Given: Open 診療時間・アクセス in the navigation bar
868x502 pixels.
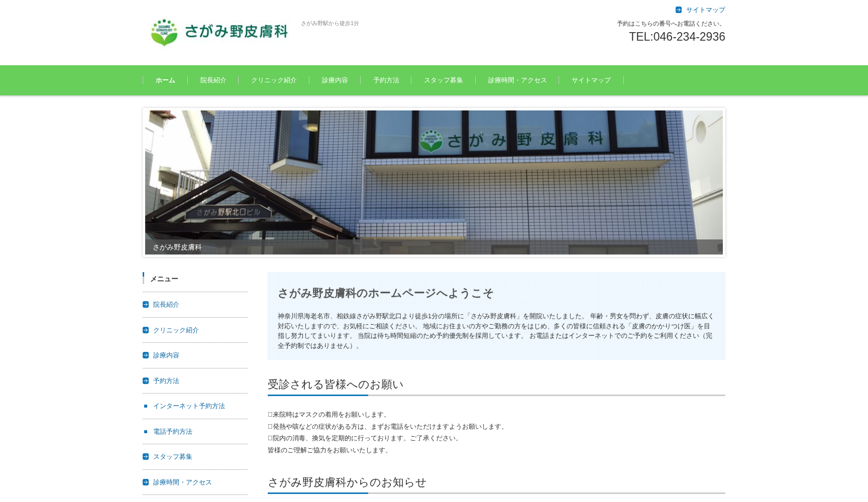Looking at the screenshot, I should coord(517,80).
